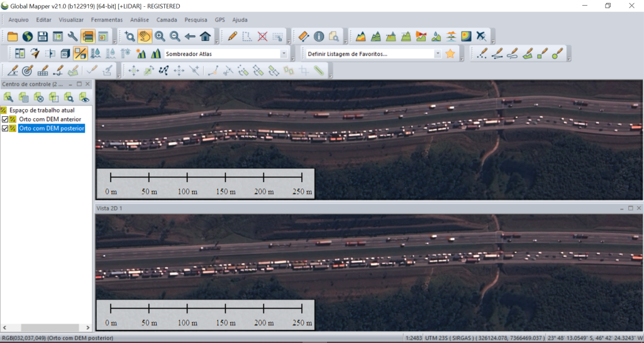Close the Vista 2D 1 panel
644x343 pixels.
[639, 207]
